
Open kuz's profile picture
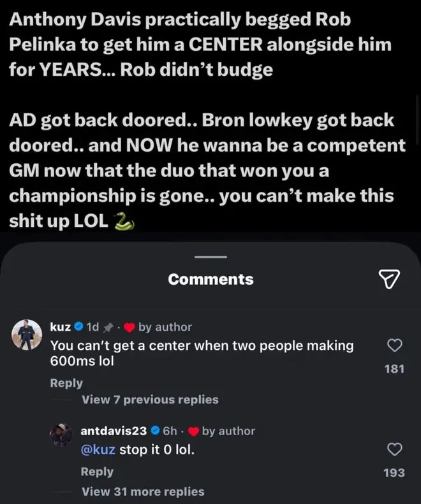click(27, 335)
